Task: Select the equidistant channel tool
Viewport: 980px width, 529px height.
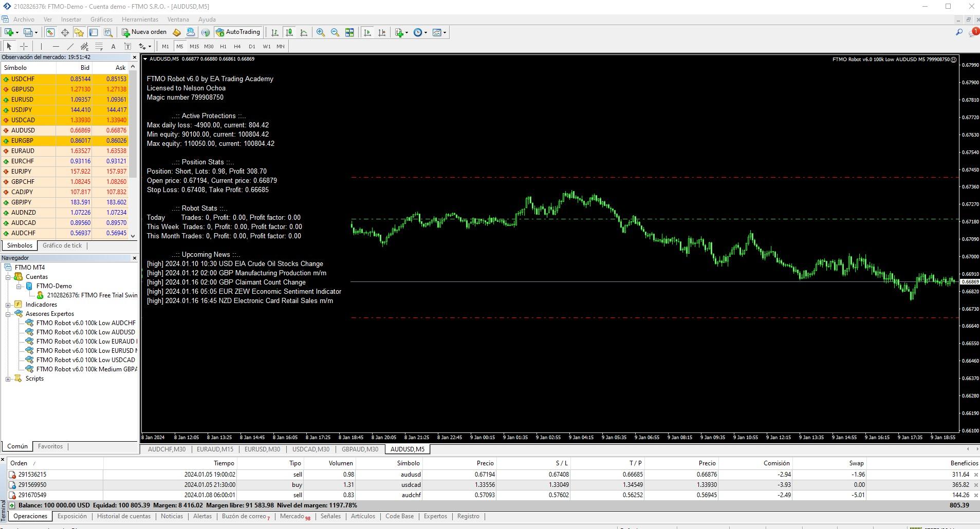Action: 85,46
